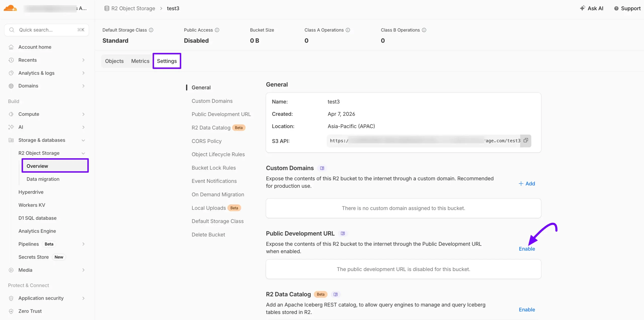Click the Cloudflare logo icon
Image resolution: width=644 pixels, height=320 pixels.
[10, 8]
